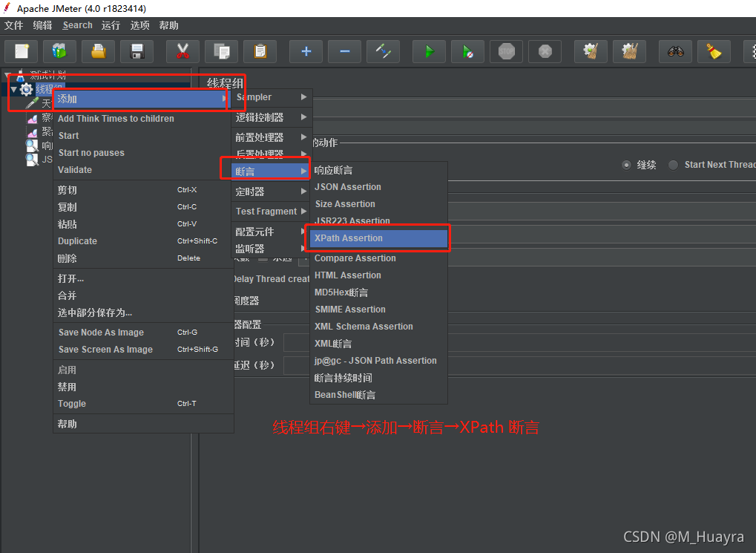Expand the Test Fragment submenu
This screenshot has height=553, width=756.
tap(272, 212)
